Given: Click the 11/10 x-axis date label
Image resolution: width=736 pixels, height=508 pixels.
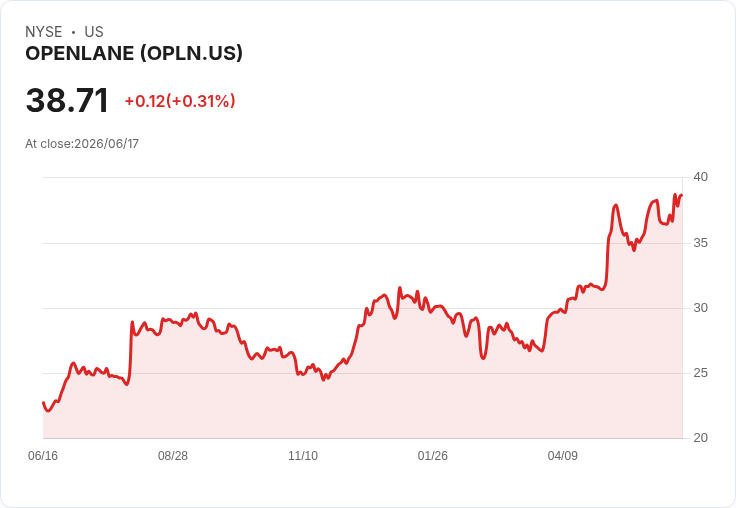Looking at the screenshot, I should pos(303,455).
